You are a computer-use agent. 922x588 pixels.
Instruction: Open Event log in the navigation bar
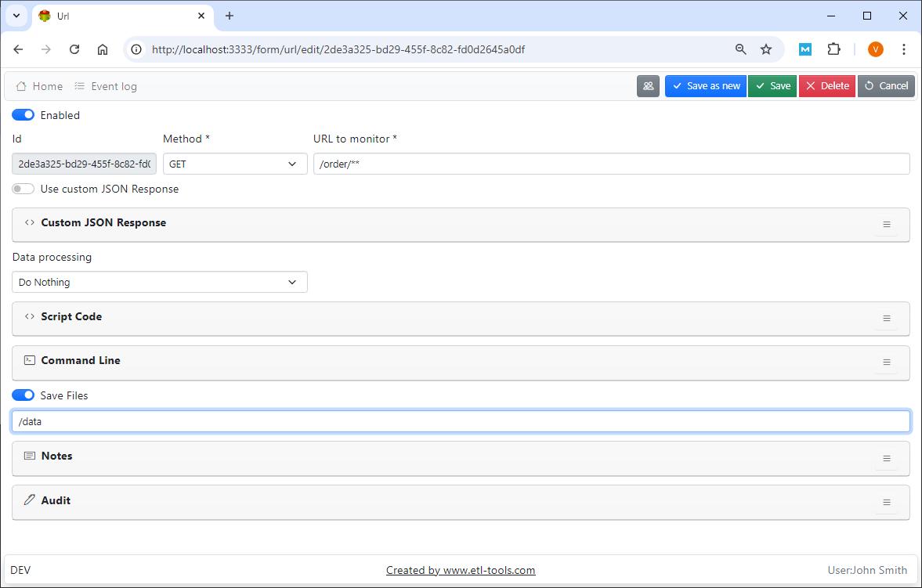(x=106, y=86)
